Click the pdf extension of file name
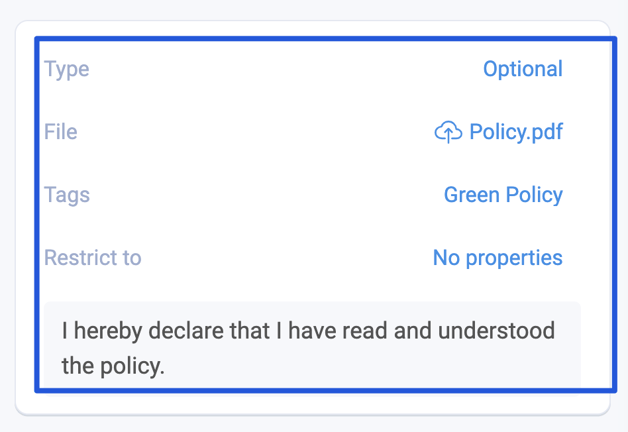 tap(547, 132)
